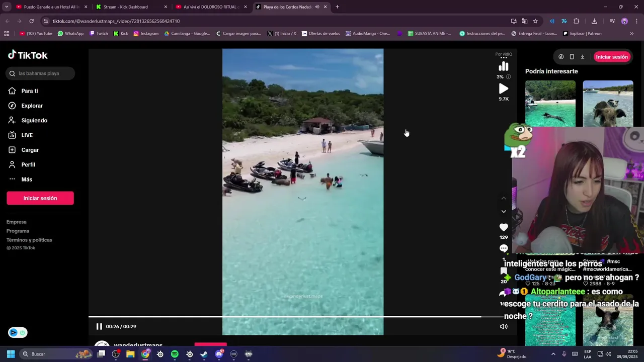
Task: Like the video with heart icon
Action: tap(504, 227)
